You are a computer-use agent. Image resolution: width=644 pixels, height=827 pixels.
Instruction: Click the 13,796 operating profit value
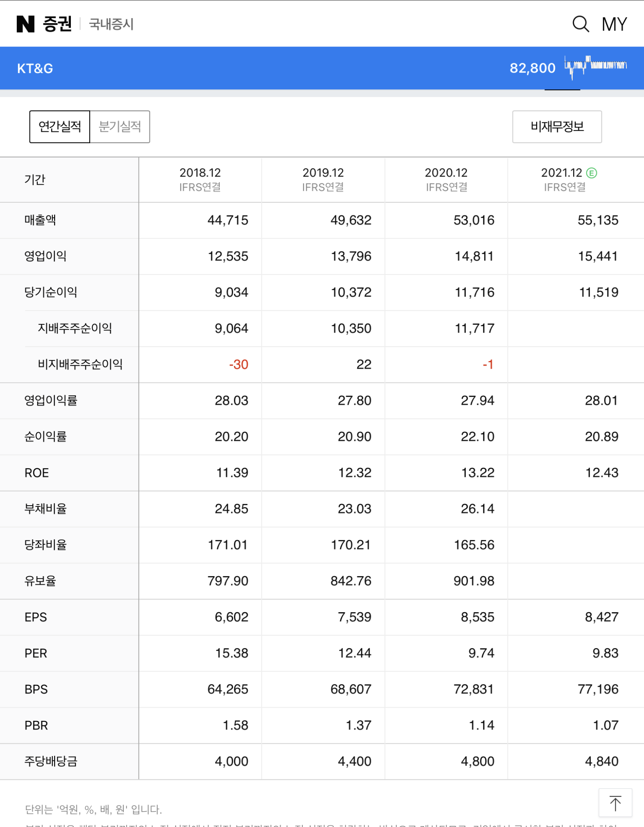pos(351,256)
